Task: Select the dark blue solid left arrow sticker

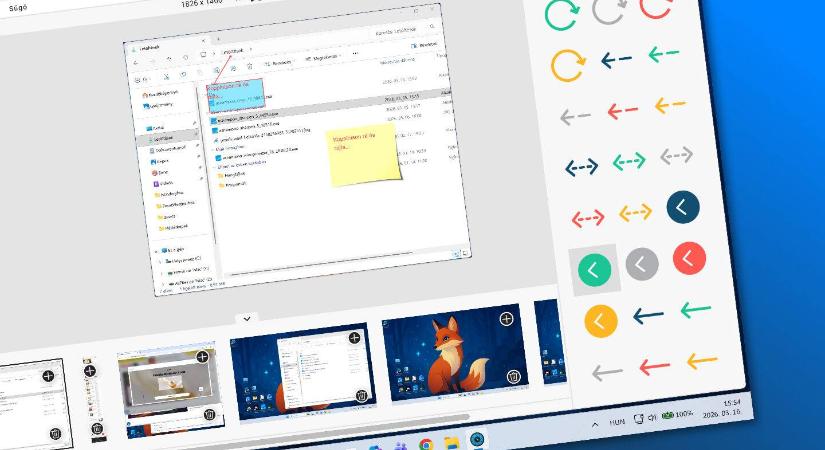Action: pos(648,315)
